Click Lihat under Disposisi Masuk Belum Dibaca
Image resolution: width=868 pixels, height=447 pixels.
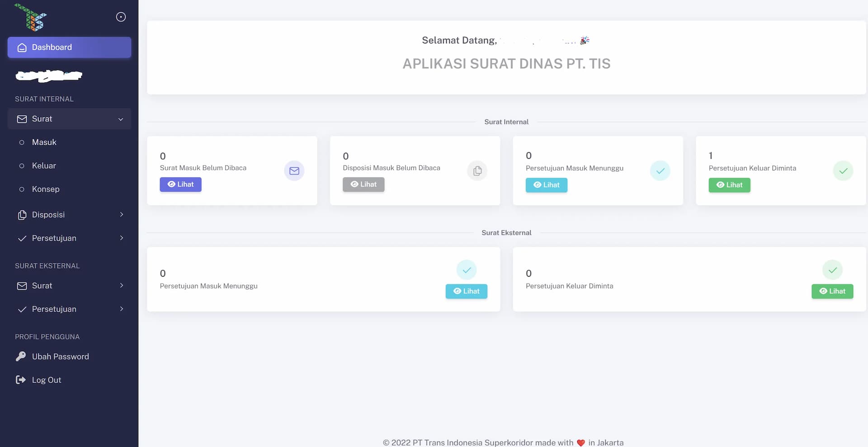(363, 184)
